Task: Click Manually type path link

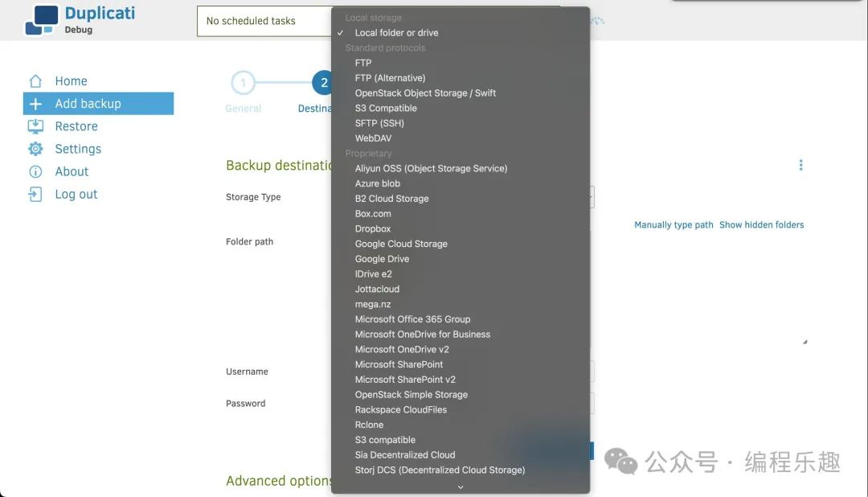Action: pyautogui.click(x=674, y=225)
